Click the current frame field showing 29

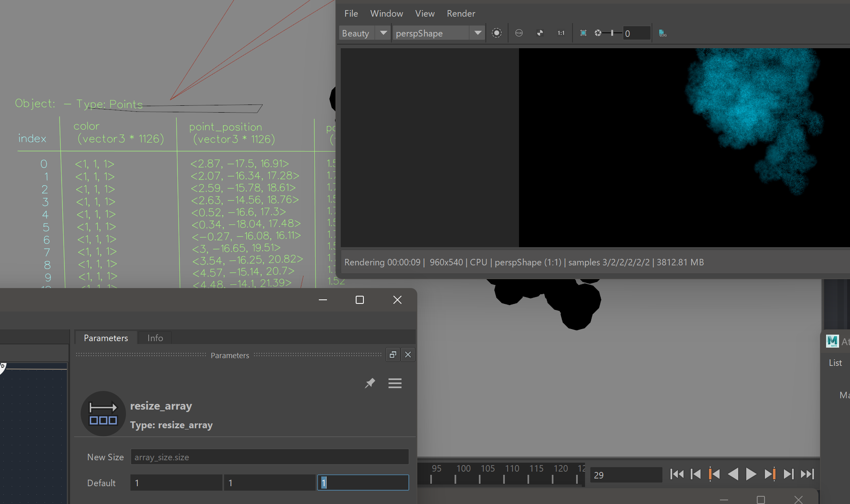tap(626, 475)
